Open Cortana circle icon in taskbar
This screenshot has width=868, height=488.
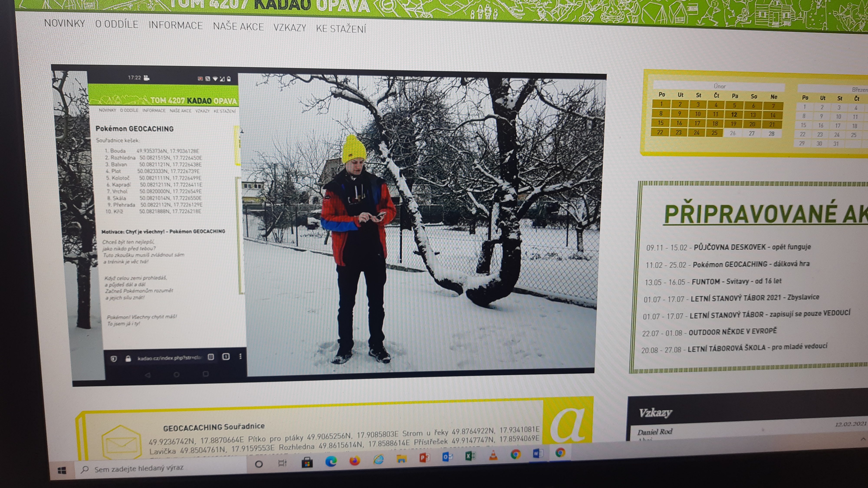[x=259, y=464]
